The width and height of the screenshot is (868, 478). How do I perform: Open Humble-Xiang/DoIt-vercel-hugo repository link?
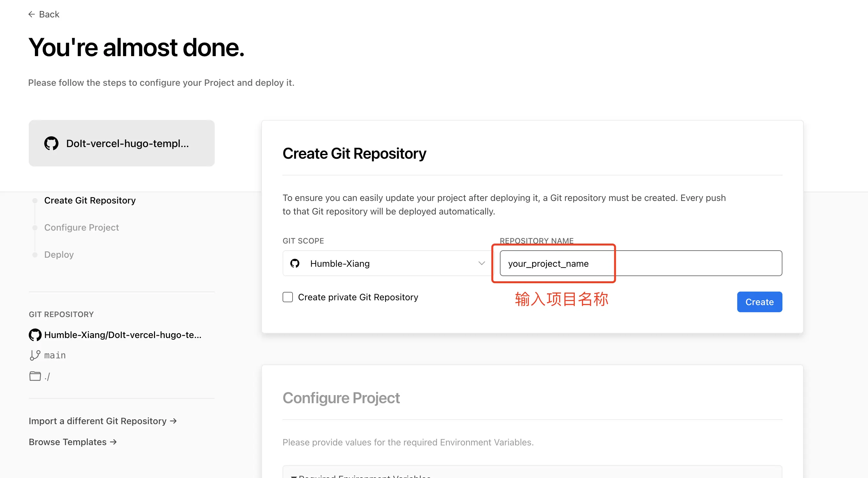click(x=123, y=334)
